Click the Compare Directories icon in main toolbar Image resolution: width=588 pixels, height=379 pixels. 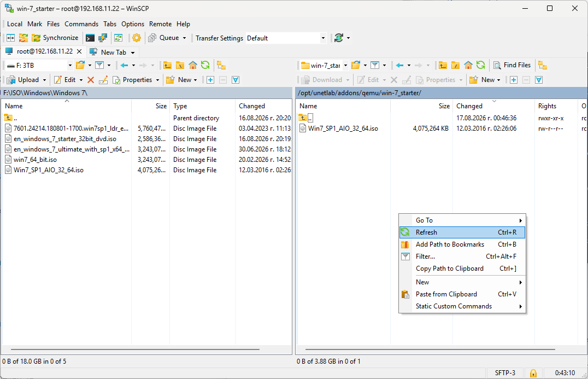coord(11,38)
